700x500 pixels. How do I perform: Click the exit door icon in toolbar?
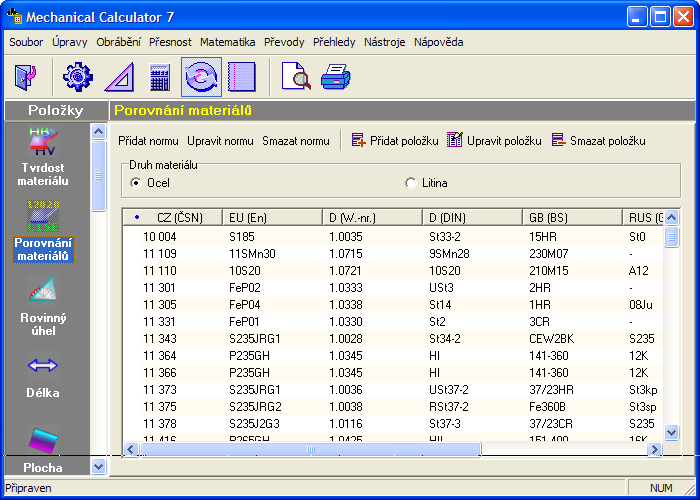[25, 77]
